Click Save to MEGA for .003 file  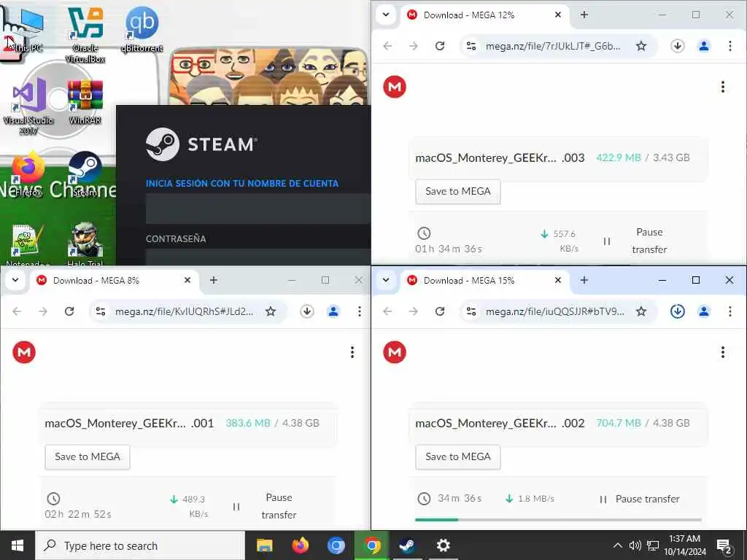click(458, 192)
